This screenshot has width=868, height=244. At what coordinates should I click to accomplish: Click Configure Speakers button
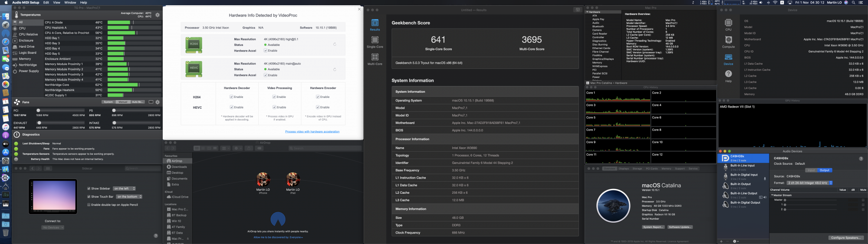point(846,238)
